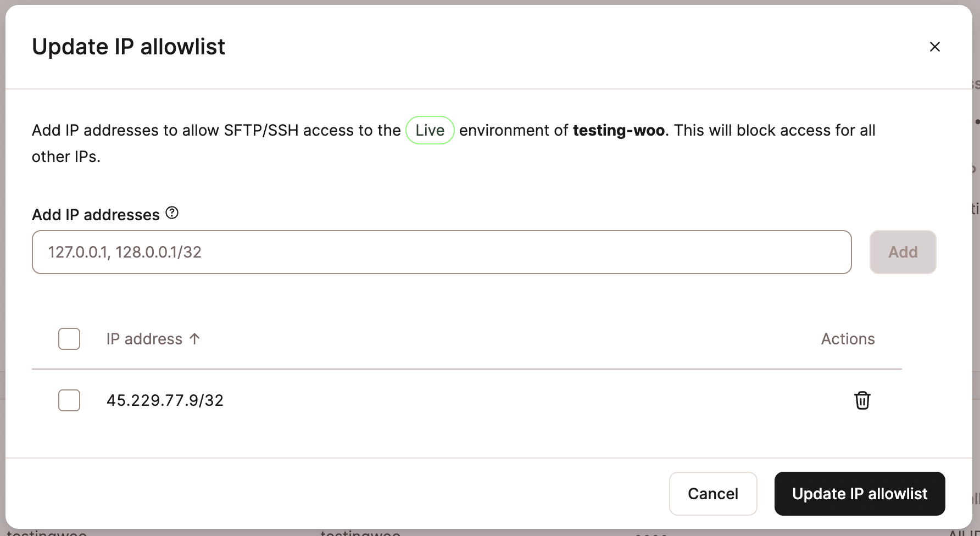Click the help icon beside Add IP addresses
The image size is (980, 536).
[172, 213]
